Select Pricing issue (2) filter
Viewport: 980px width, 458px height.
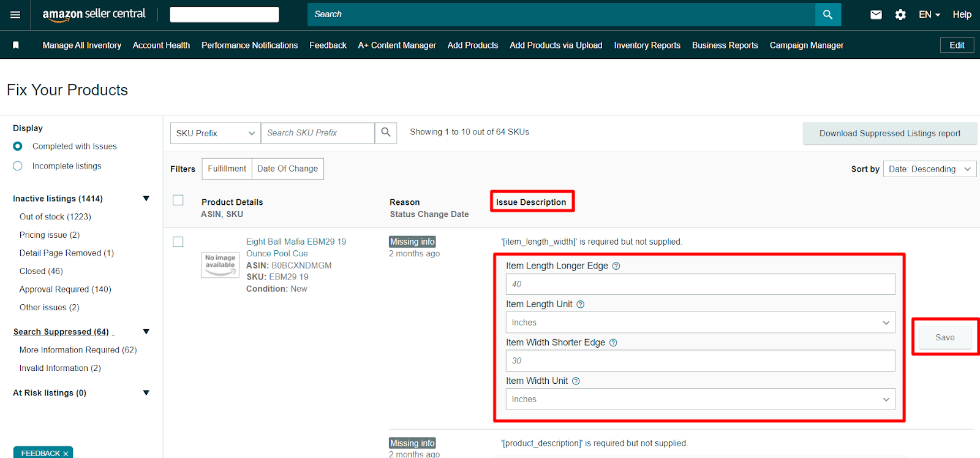(50, 235)
